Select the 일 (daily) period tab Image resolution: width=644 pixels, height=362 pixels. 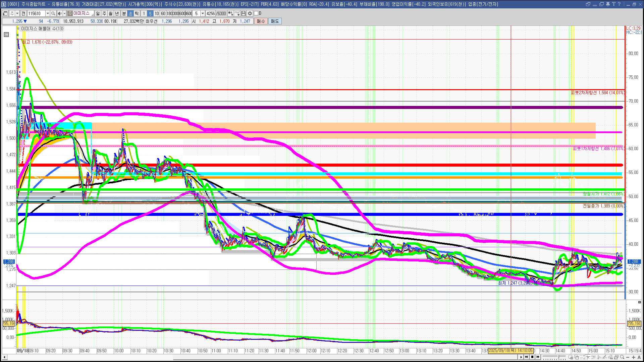[98, 13]
